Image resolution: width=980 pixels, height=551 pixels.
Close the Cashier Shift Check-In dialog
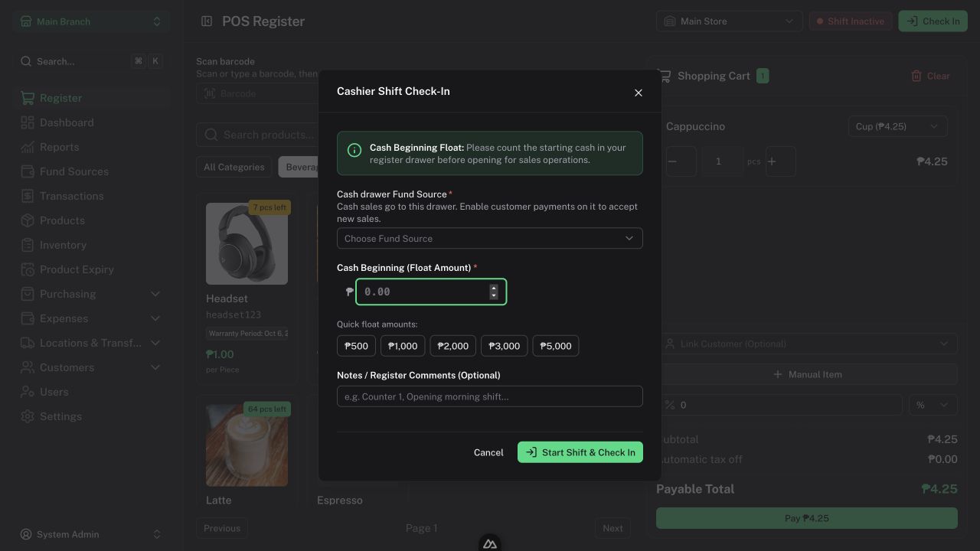[x=639, y=93]
